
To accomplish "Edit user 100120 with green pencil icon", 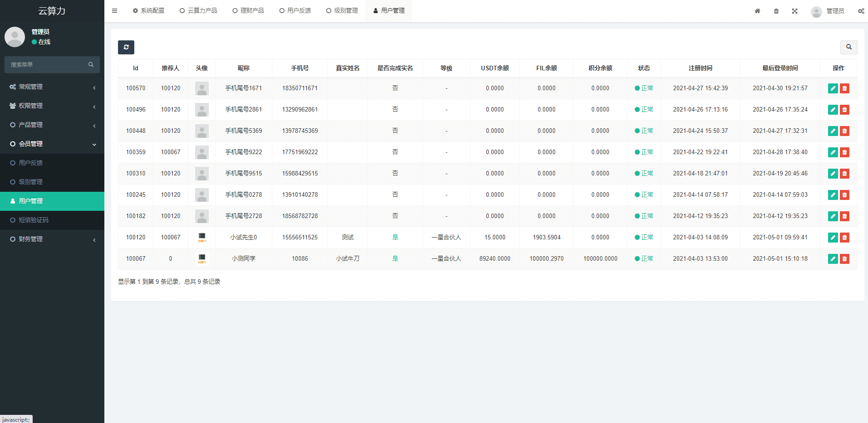I will point(833,238).
